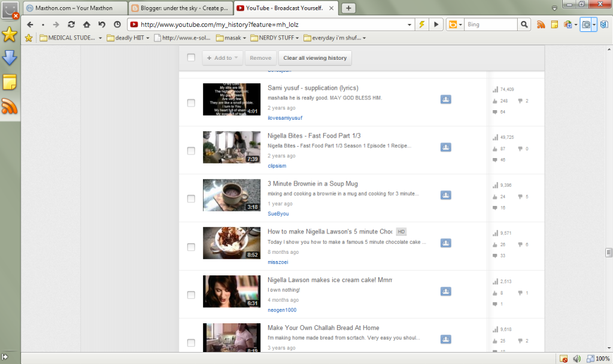Toggle the sidebar collapse arrow icon

pyautogui.click(x=5, y=357)
